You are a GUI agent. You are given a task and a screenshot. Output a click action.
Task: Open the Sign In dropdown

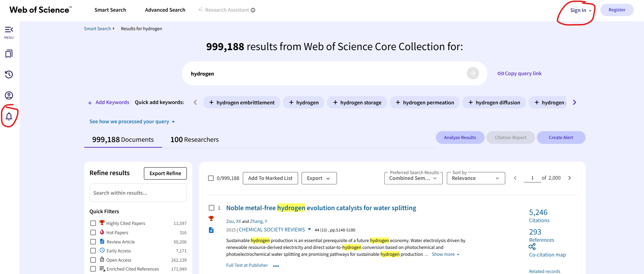(x=580, y=10)
